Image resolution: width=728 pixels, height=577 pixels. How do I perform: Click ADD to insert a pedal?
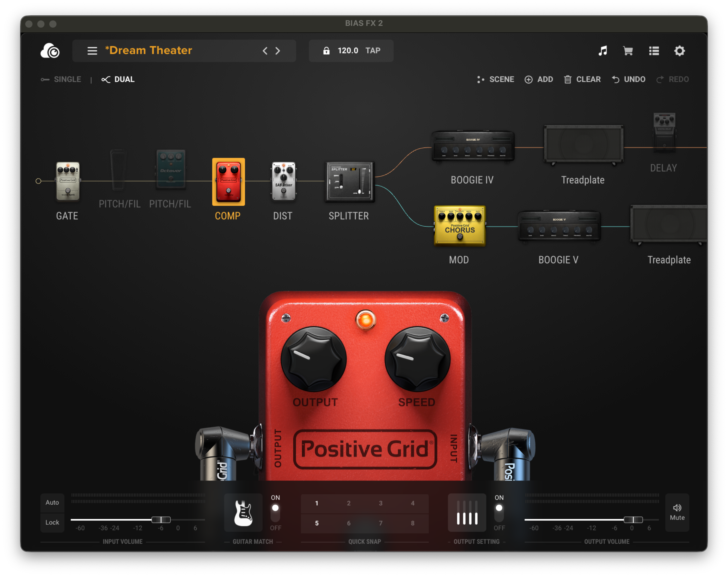coord(539,79)
